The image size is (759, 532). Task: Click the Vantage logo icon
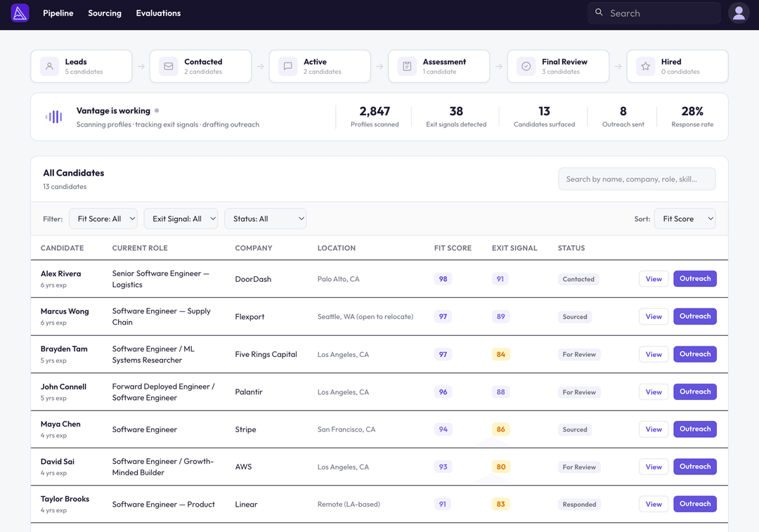pyautogui.click(x=20, y=13)
